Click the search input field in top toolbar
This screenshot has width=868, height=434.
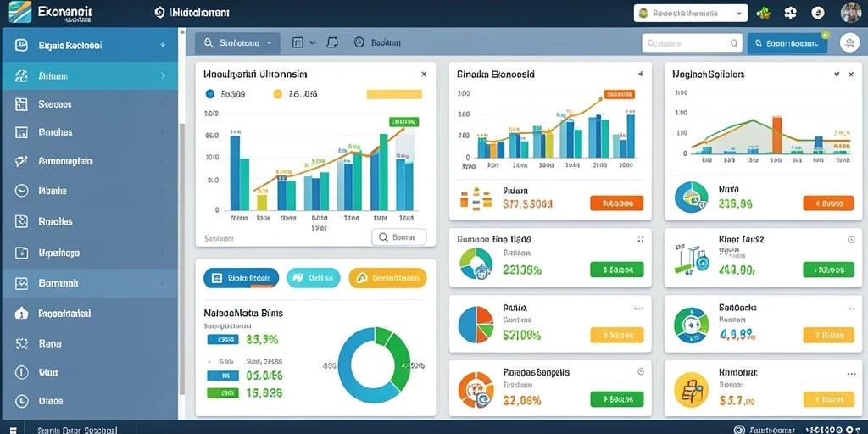click(692, 42)
